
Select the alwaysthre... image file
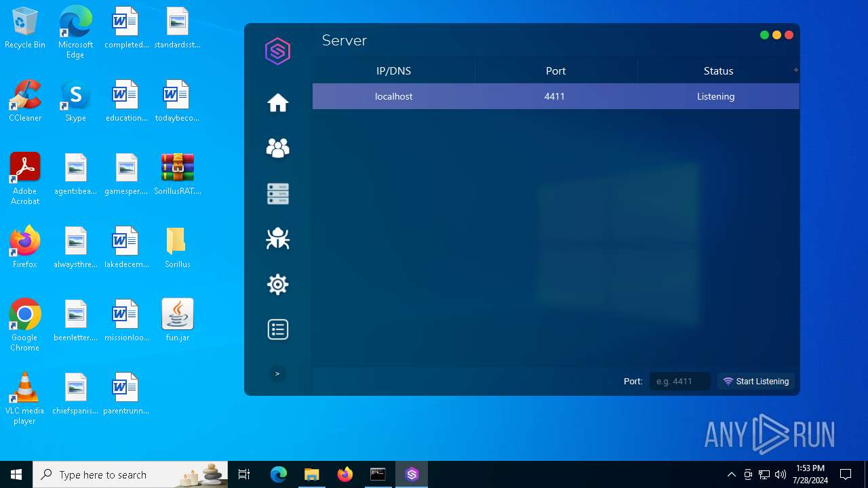[x=75, y=248]
